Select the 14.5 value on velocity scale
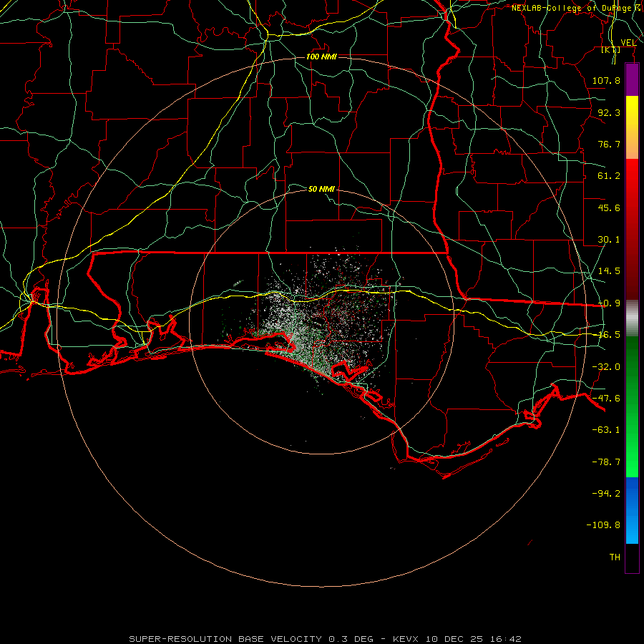Image resolution: width=644 pixels, height=644 pixels. [x=609, y=271]
